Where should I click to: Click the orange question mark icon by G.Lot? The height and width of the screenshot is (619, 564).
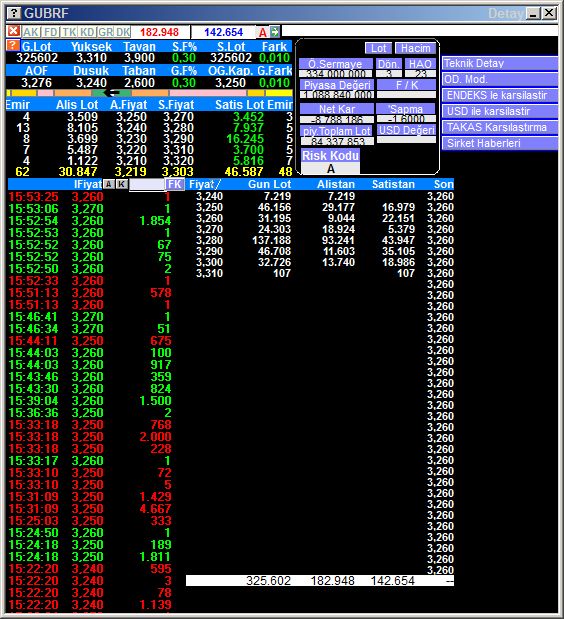[x=13, y=45]
